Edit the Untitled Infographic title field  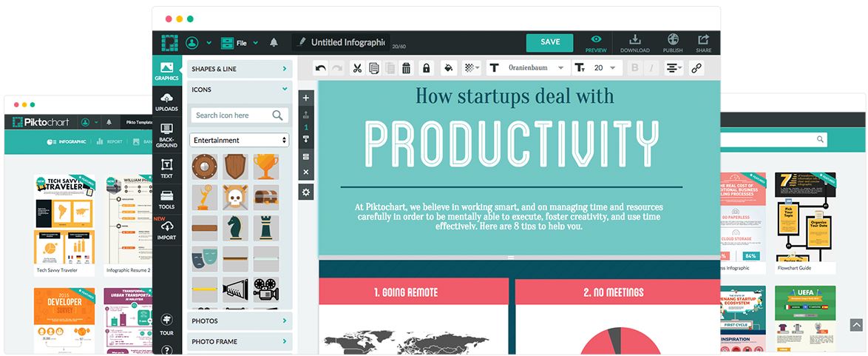(x=341, y=42)
